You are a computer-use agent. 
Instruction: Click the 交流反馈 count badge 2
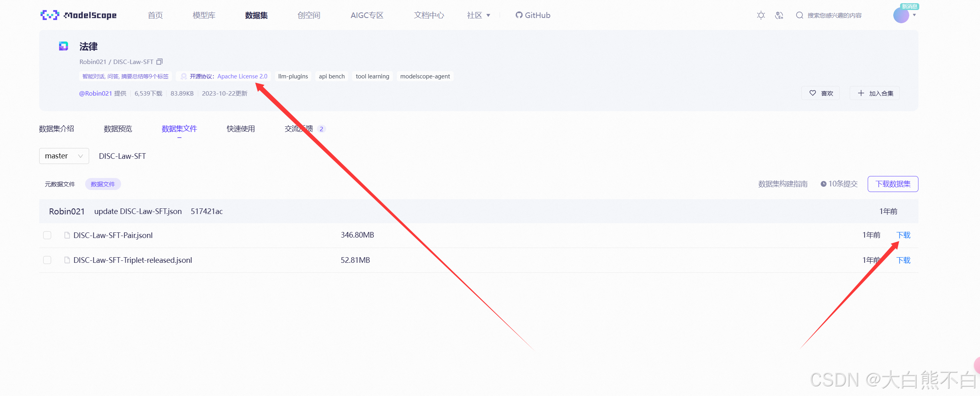click(x=321, y=129)
